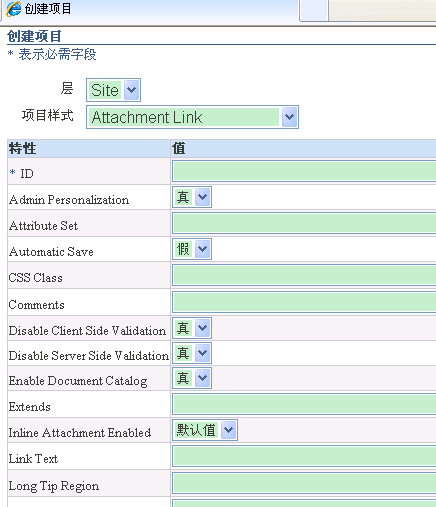Open the Inline Attachment Enabled dropdown
436x507 pixels.
pos(205,430)
